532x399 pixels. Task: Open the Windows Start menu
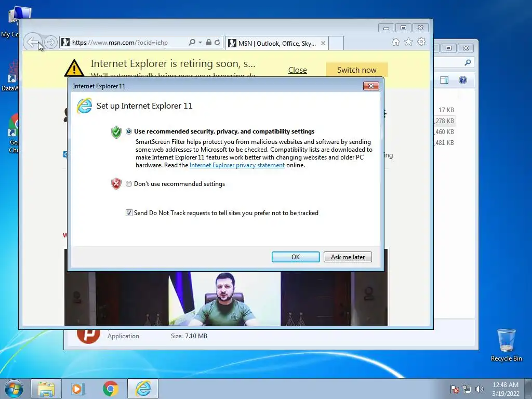pos(14,389)
